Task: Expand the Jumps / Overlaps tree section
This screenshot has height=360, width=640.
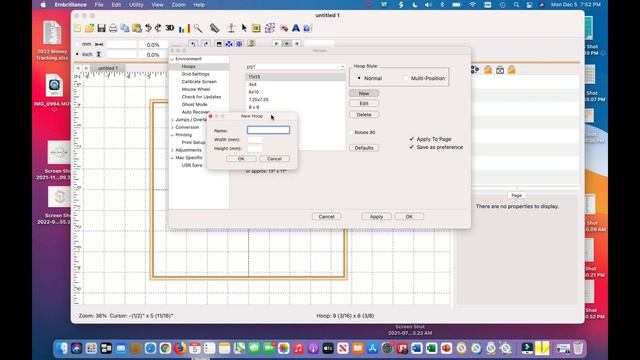Action: pos(172,120)
